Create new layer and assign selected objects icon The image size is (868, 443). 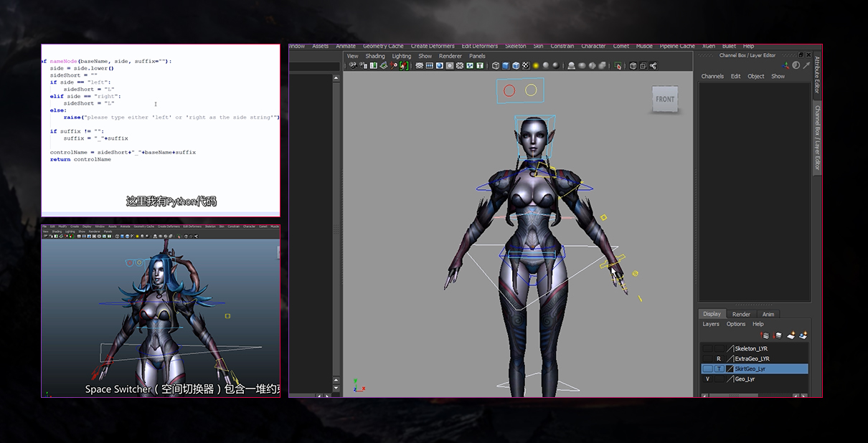803,335
